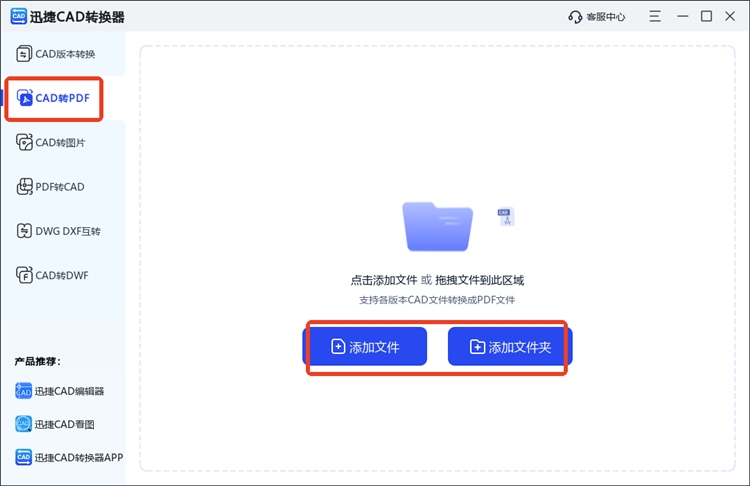Close the 迅捷CAD转换器 window

pyautogui.click(x=731, y=17)
